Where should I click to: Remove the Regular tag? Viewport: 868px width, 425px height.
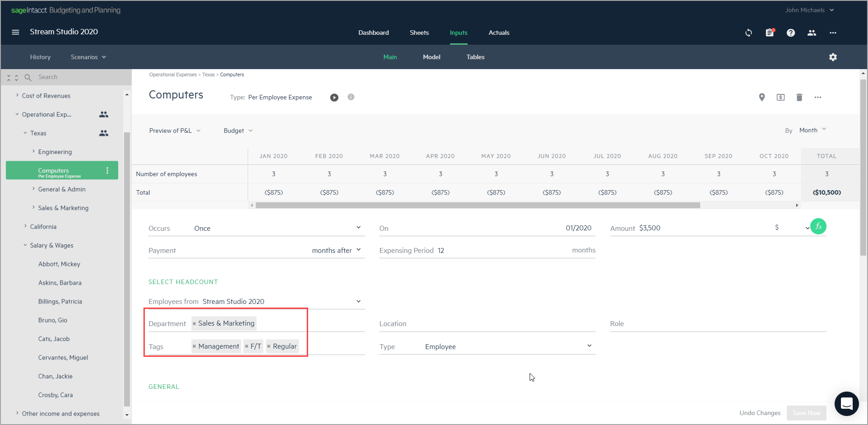269,347
